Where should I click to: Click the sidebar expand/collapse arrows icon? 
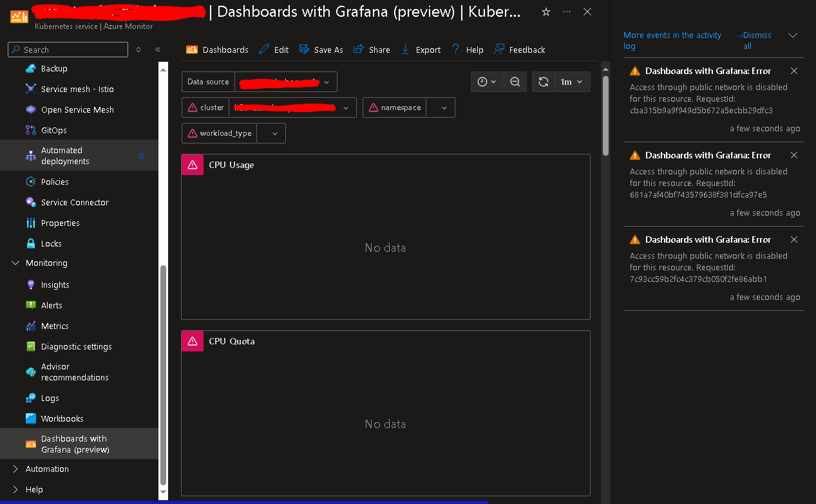click(138, 50)
